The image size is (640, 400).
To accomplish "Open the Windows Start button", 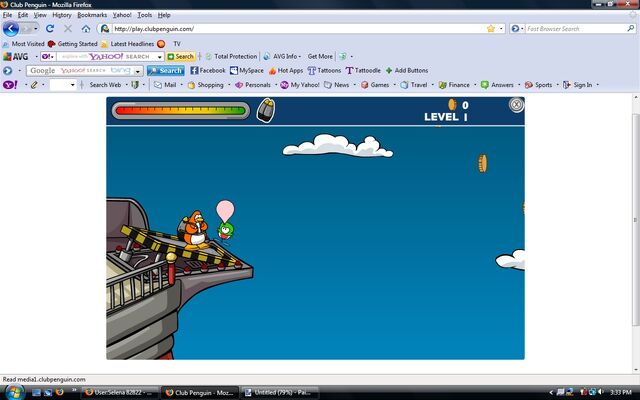I will [13, 392].
